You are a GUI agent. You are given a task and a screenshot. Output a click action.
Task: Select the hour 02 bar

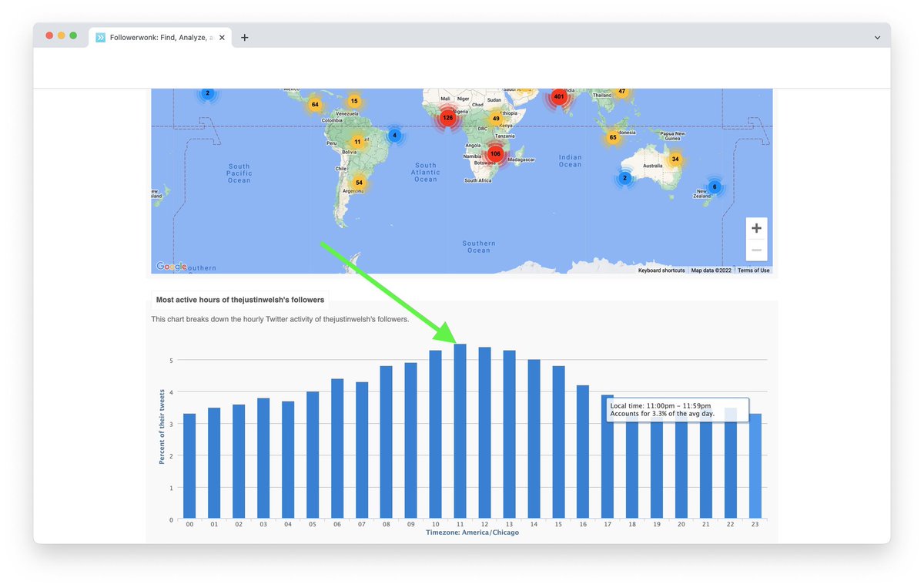239,461
